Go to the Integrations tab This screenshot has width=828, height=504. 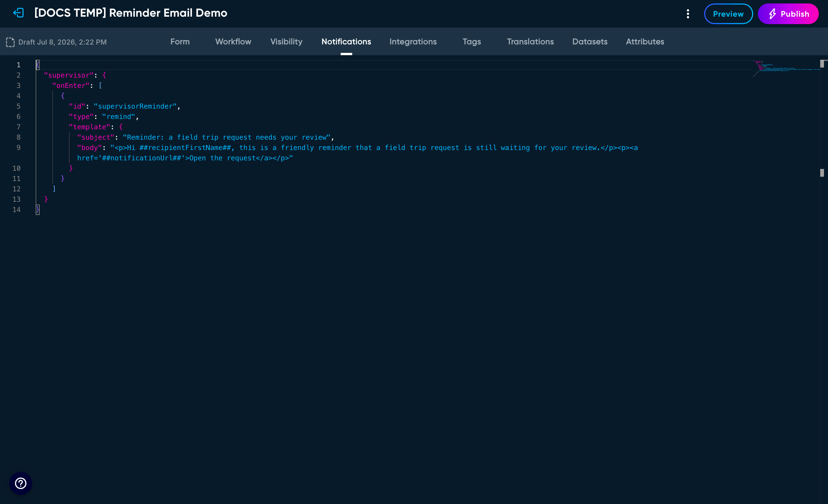[x=413, y=42]
